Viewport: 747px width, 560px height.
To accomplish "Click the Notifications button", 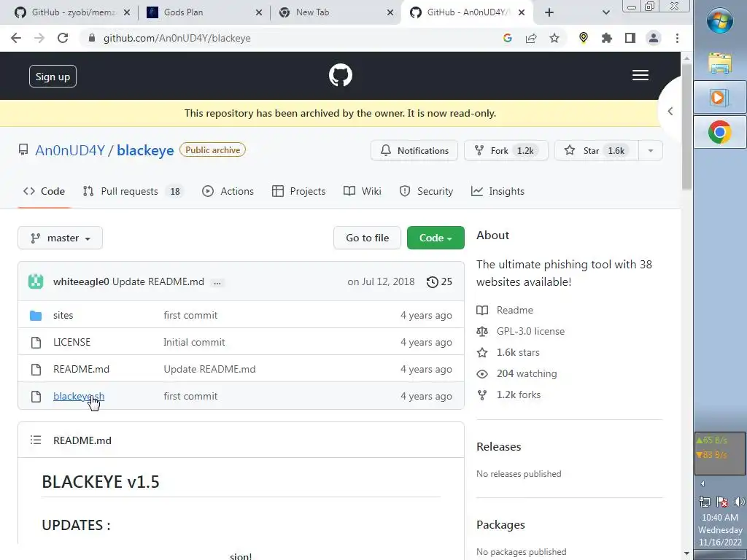I will pos(414,150).
